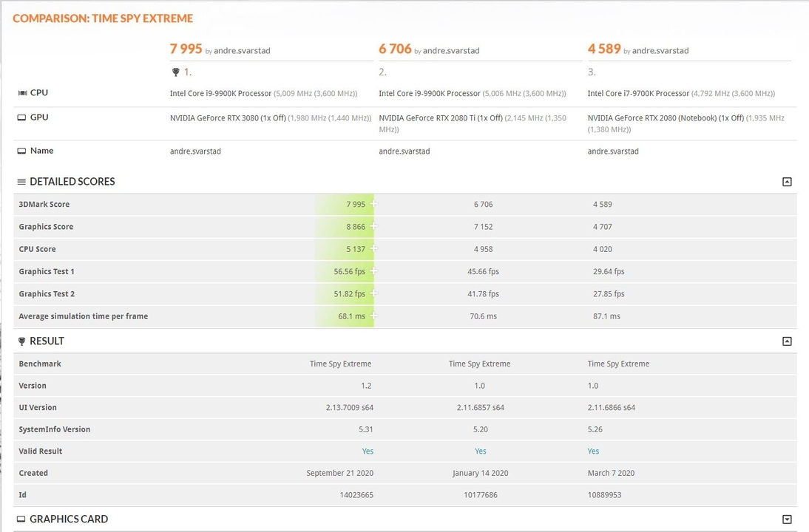809x532 pixels.
Task: Select the Graphics Test 1 green highlighted value
Action: click(349, 271)
